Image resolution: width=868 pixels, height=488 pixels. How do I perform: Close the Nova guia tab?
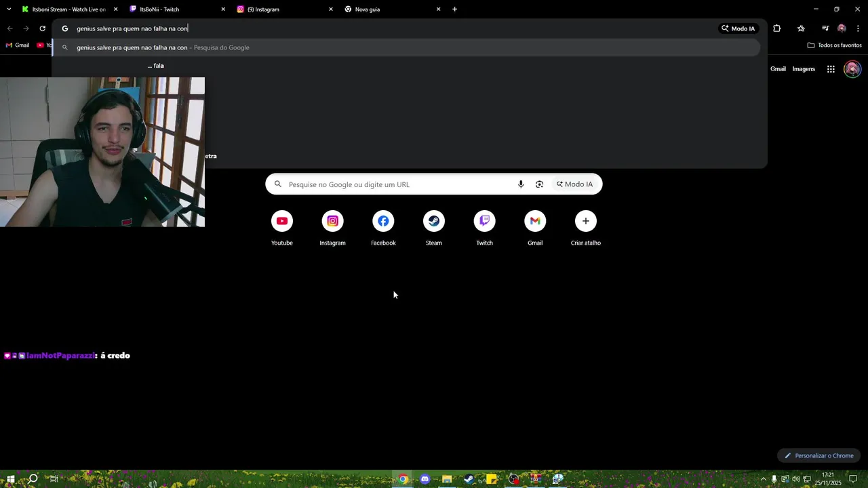(438, 9)
